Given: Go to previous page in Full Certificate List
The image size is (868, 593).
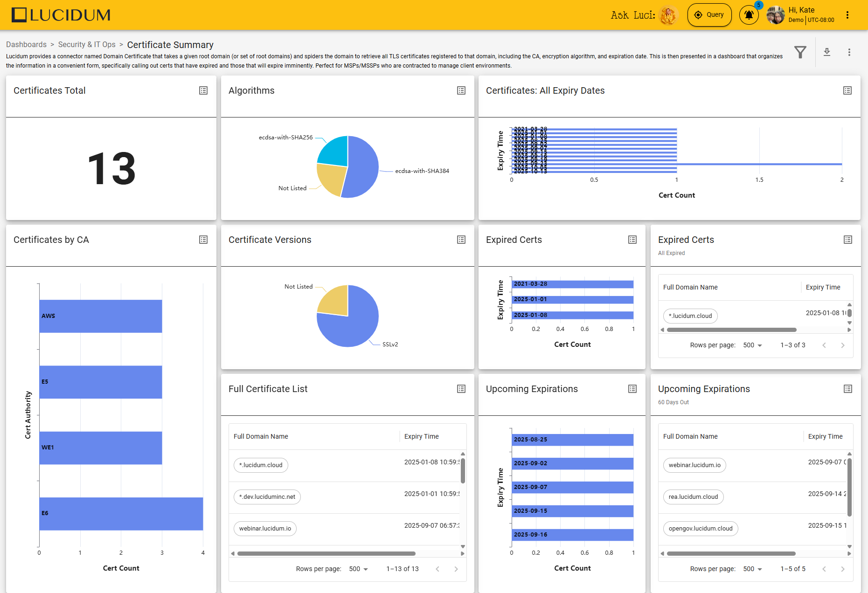Looking at the screenshot, I should (437, 569).
